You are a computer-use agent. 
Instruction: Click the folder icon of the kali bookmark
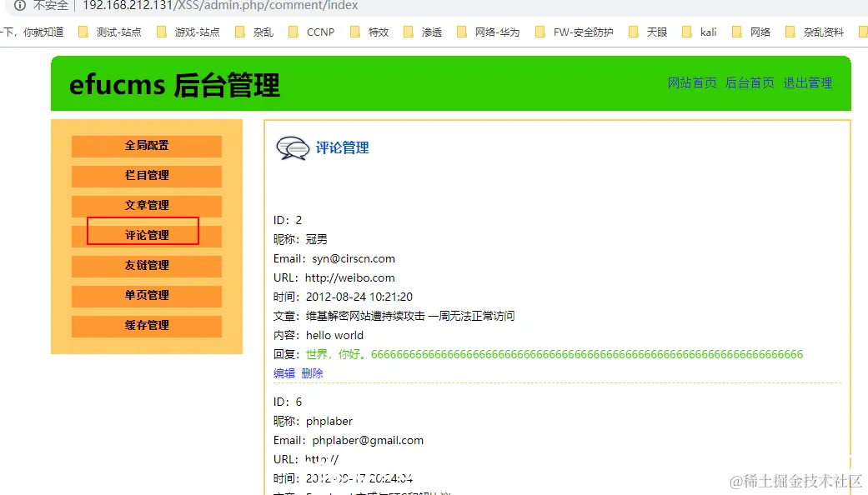click(x=689, y=32)
